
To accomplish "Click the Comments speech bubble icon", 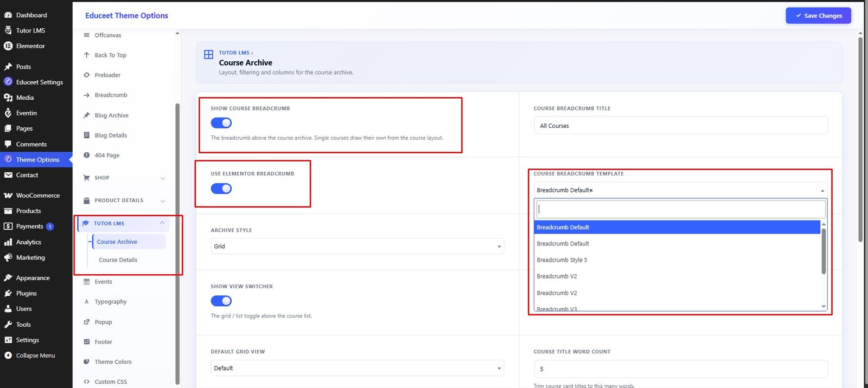I will coord(8,144).
